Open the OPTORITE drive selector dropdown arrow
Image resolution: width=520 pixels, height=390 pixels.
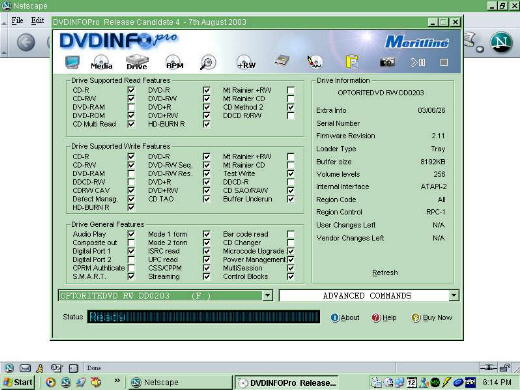[267, 295]
